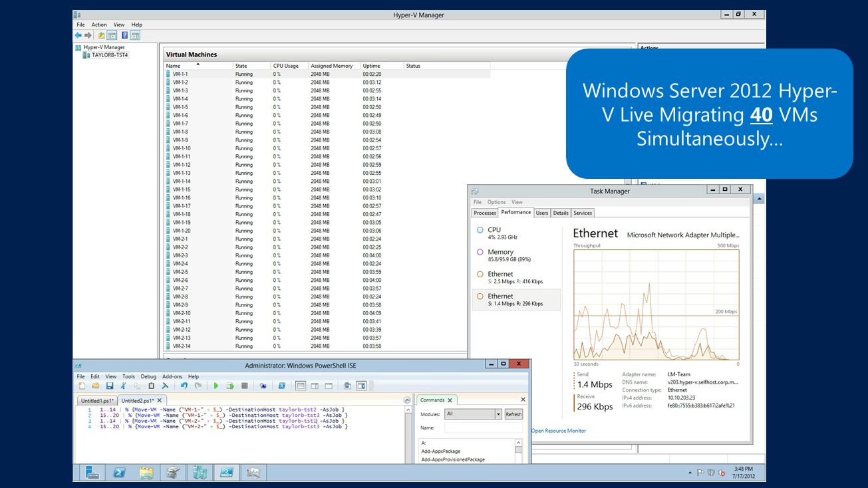
Task: Collapse the script pane with the round chevron
Action: [407, 400]
